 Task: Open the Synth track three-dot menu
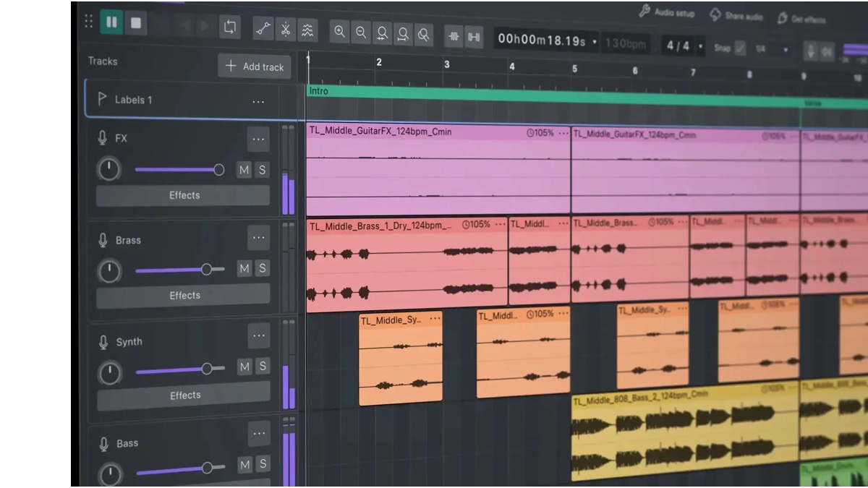click(259, 335)
